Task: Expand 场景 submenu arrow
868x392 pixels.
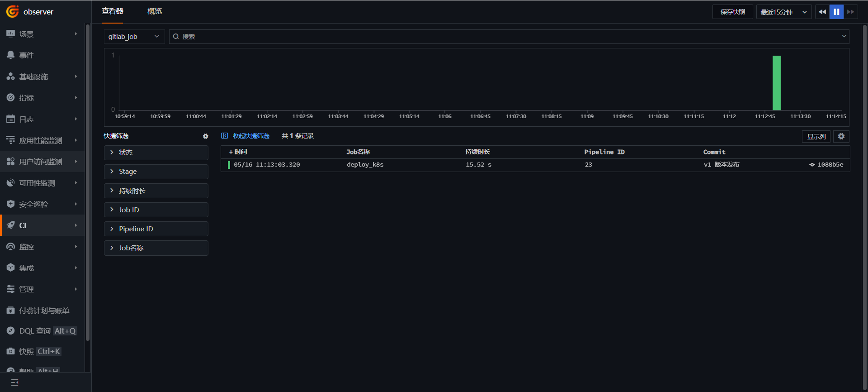Action: click(x=76, y=34)
